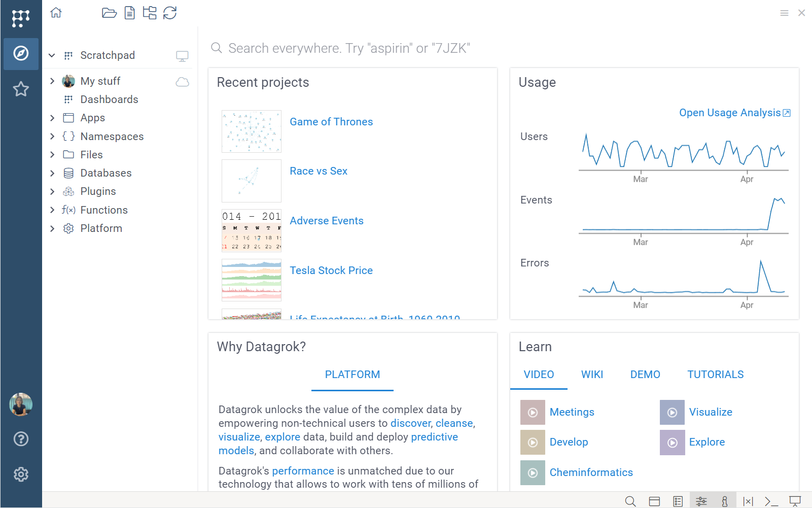
Task: Switch to the WIKI tab
Action: click(592, 375)
